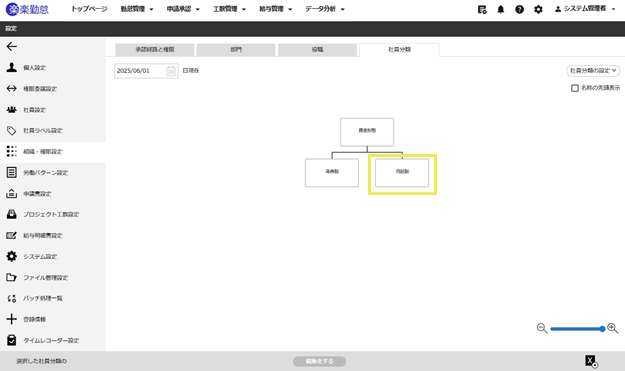Click the 楽勤怠 logo in the header

coord(27,9)
